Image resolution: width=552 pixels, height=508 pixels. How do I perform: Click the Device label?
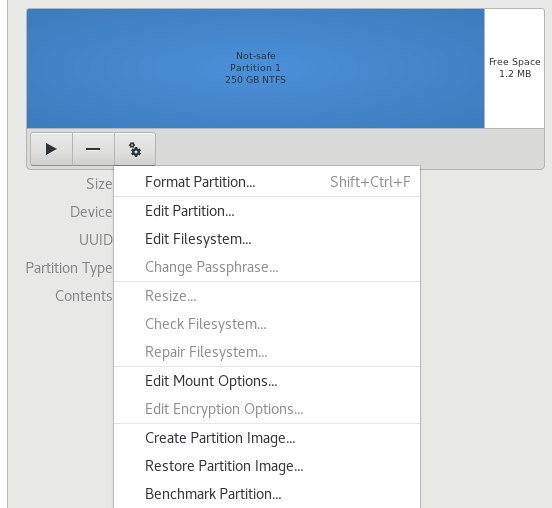click(91, 212)
